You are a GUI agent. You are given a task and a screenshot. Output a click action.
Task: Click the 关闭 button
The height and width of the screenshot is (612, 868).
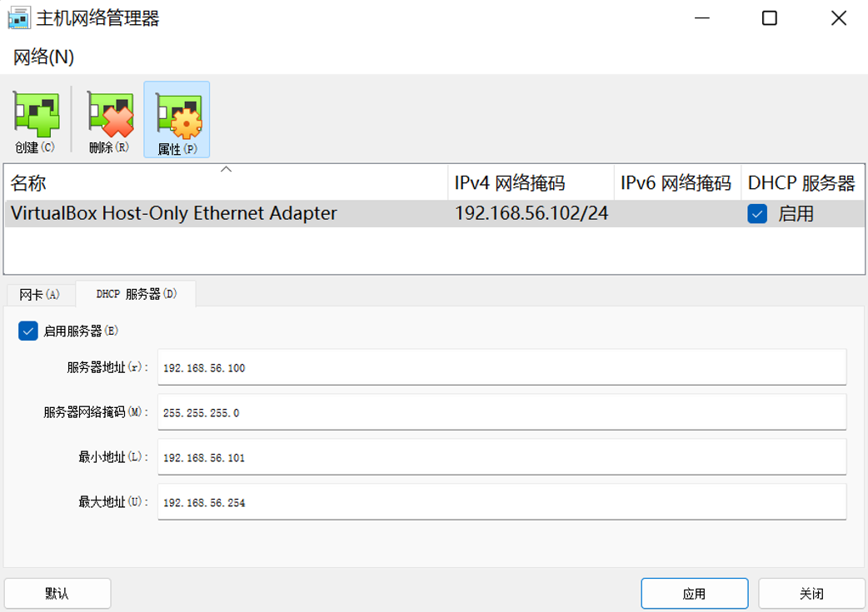click(811, 594)
